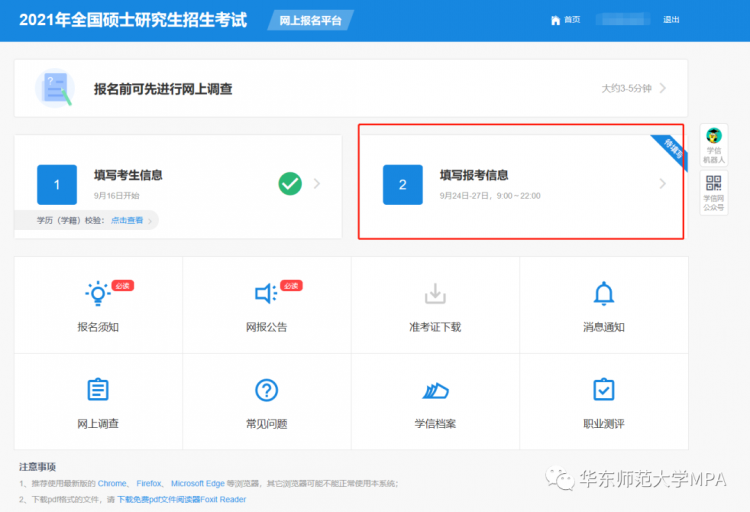Open 消息通知 bell icon
The image size is (750, 512).
[603, 294]
